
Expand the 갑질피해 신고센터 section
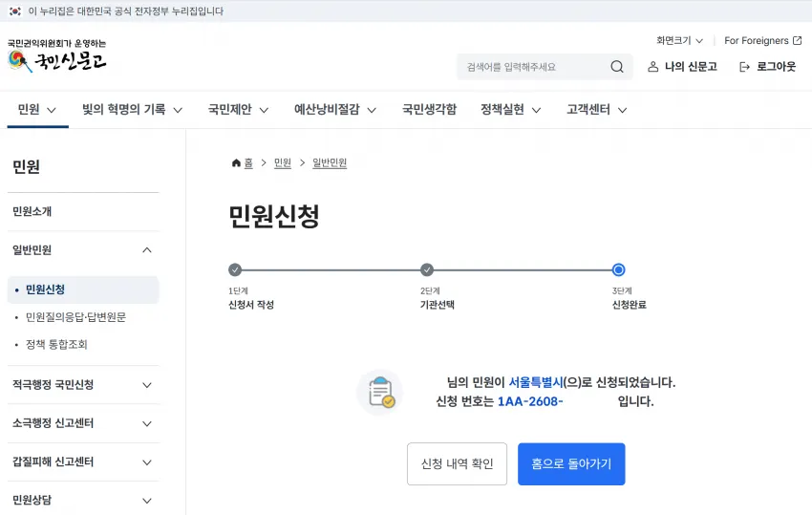pyautogui.click(x=83, y=461)
